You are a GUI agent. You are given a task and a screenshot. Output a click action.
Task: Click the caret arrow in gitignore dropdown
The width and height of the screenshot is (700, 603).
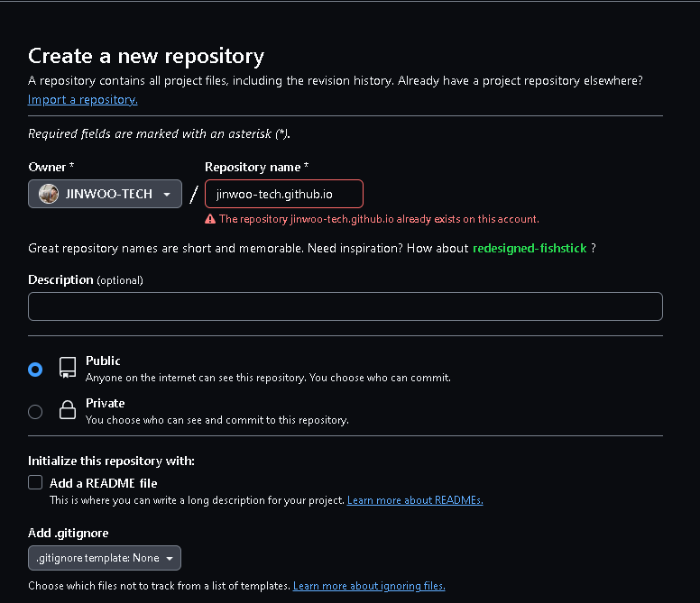click(170, 559)
